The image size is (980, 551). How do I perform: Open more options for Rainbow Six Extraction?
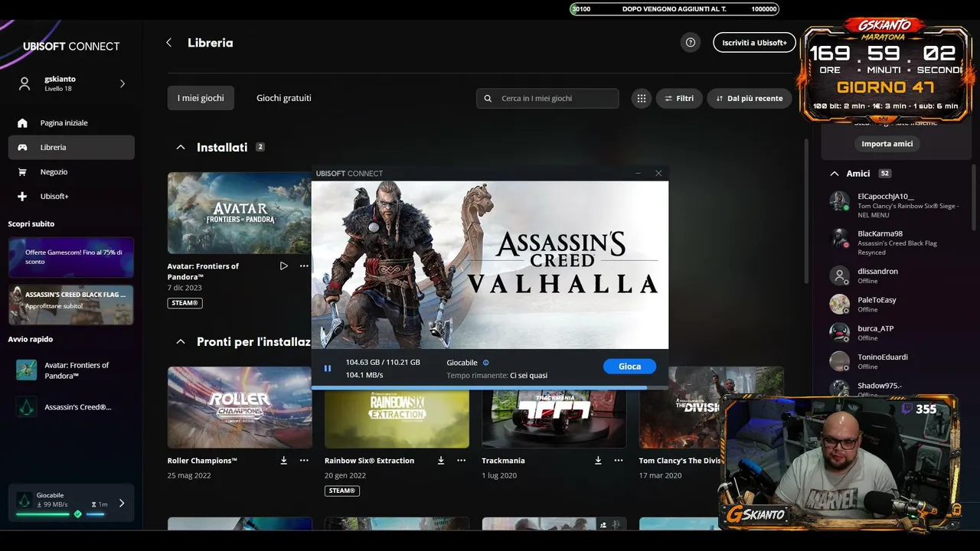tap(461, 461)
